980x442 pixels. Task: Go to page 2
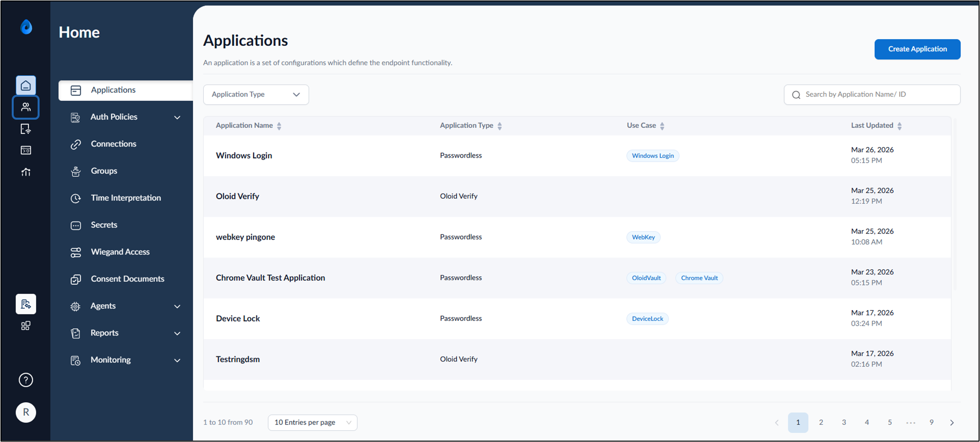[821, 422]
